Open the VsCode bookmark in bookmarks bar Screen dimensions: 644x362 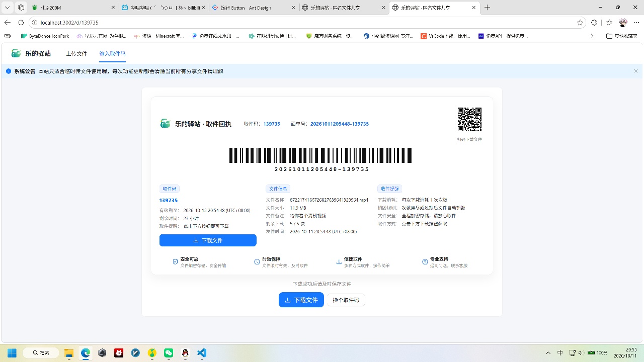click(446, 36)
